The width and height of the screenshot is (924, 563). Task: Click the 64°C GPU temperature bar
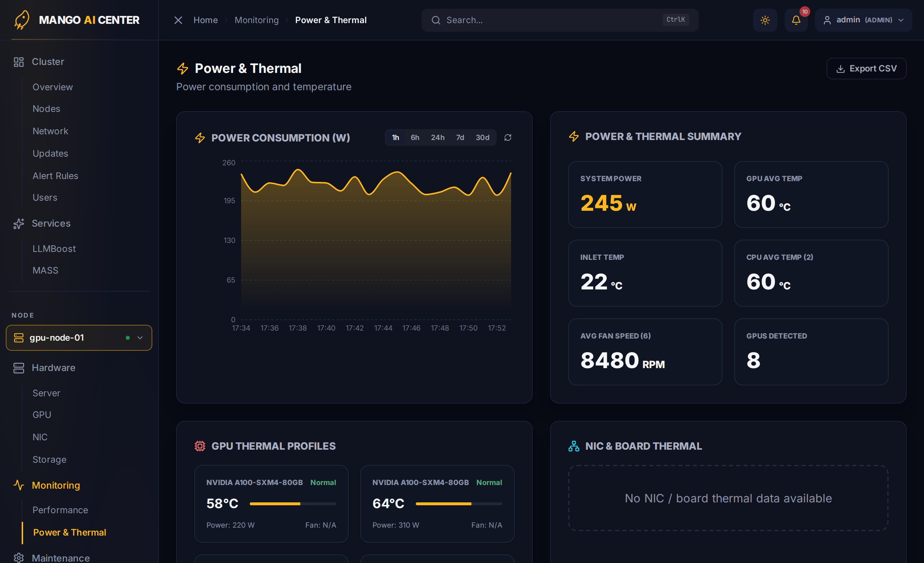(x=459, y=504)
